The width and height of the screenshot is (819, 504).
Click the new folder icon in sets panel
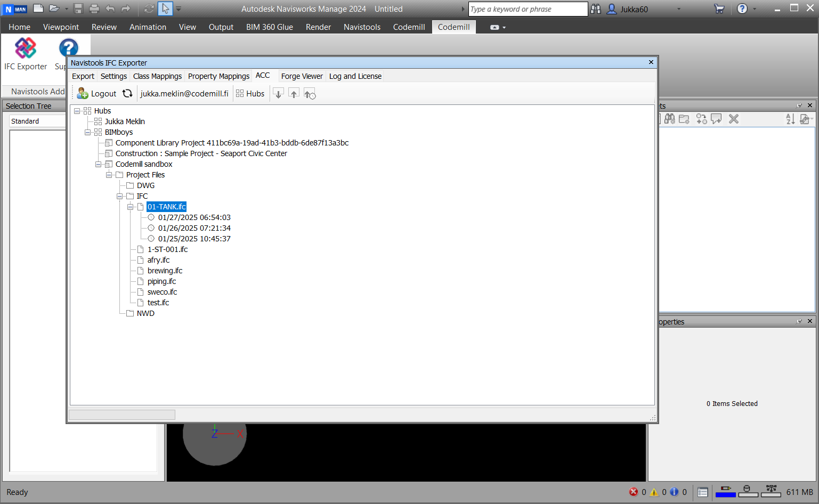click(685, 119)
